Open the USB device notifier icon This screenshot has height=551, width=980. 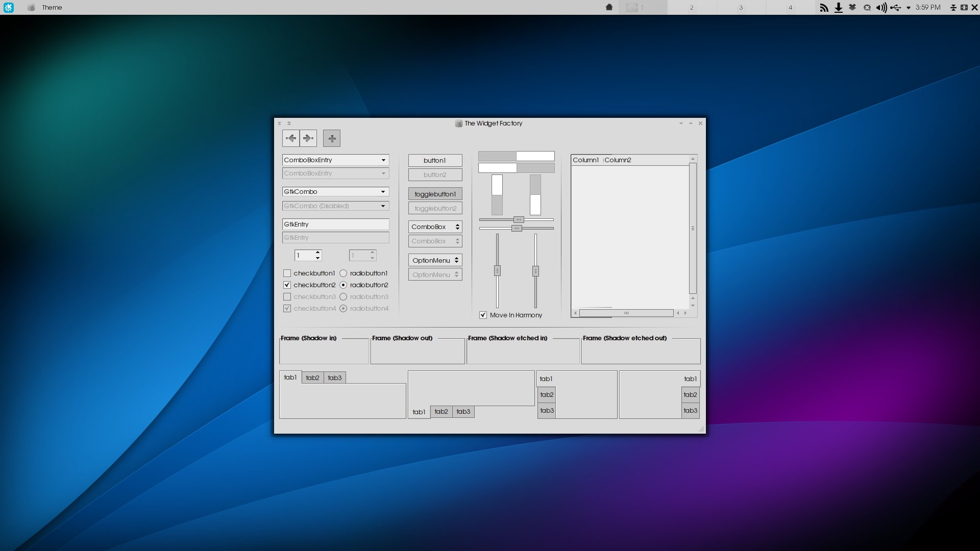point(895,8)
